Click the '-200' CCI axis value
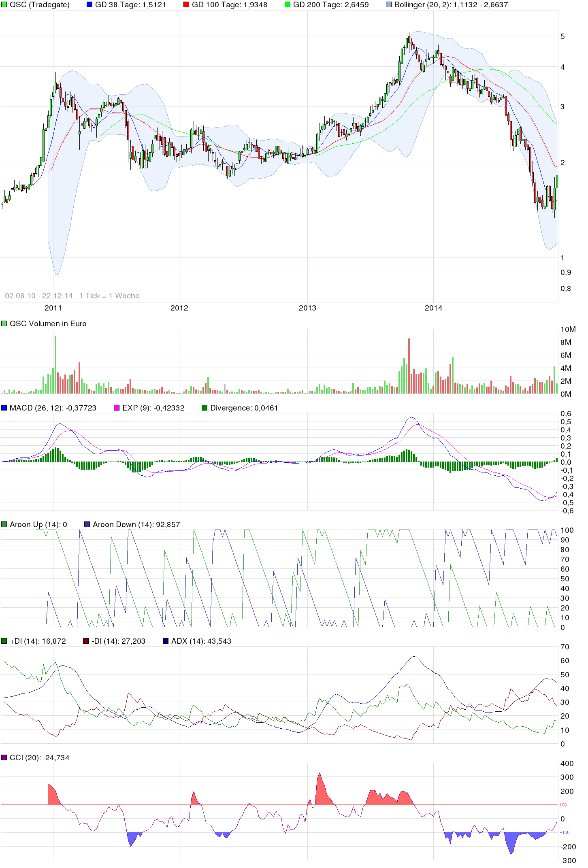Image resolution: width=588 pixels, height=868 pixels. tap(568, 847)
